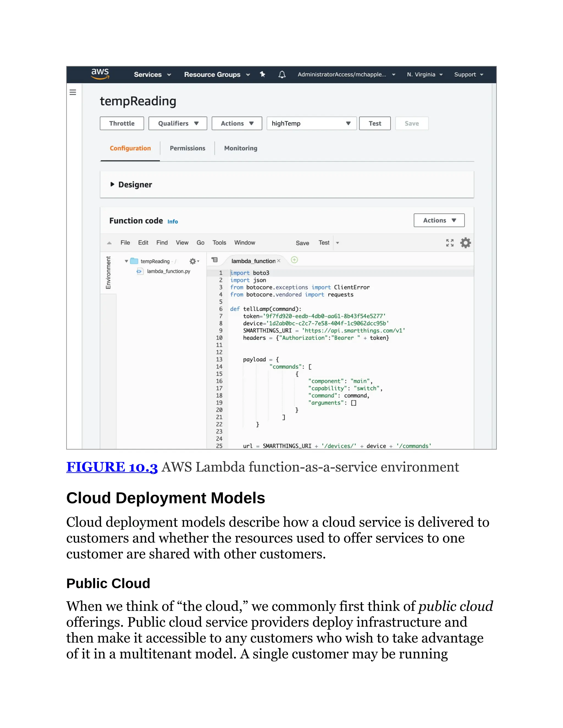Screen dimensions: 563x728
Task: Click the Cloud Deployment Models heading
Action: (165, 498)
